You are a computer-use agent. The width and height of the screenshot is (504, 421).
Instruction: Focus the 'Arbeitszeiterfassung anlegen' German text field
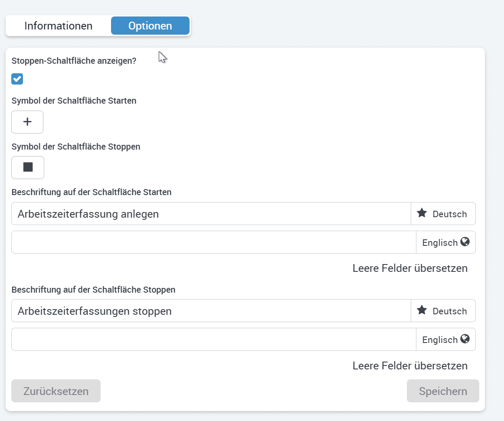211,214
